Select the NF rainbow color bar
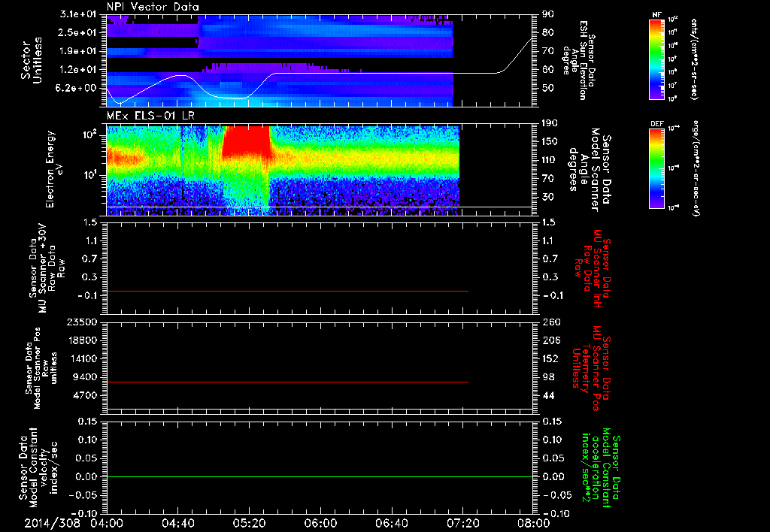The width and height of the screenshot is (770, 532). pos(657,59)
